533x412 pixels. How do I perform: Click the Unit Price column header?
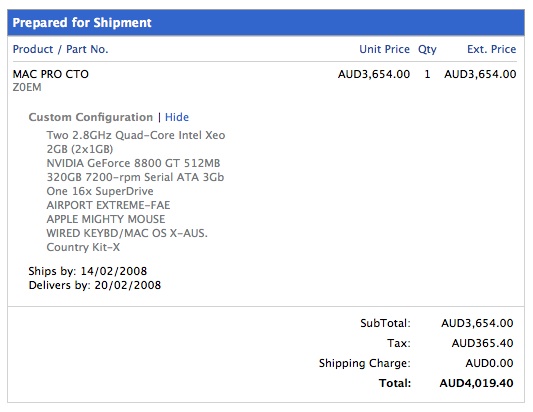[384, 49]
